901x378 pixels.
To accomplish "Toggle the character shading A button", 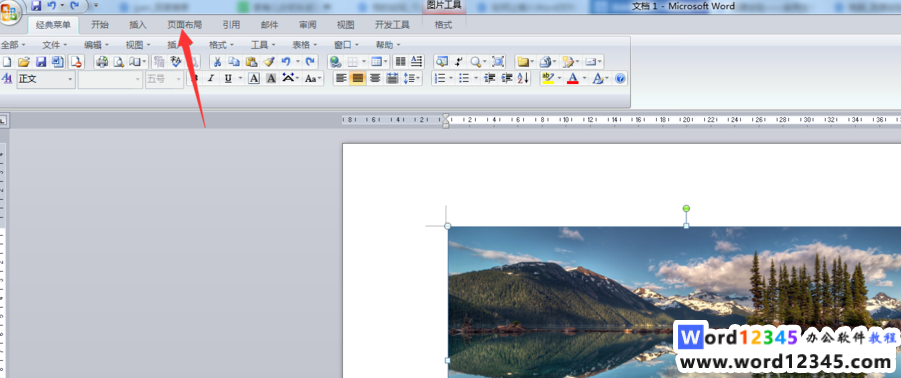I will 271,78.
